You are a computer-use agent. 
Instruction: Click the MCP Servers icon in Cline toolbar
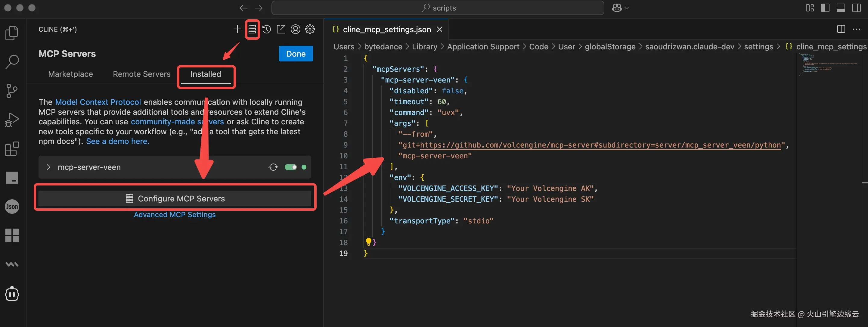coord(252,29)
